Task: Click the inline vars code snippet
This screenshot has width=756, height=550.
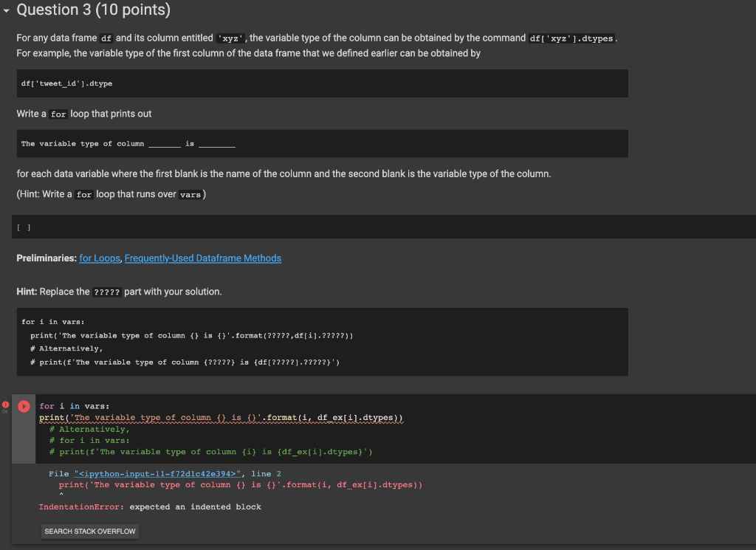Action: click(190, 194)
